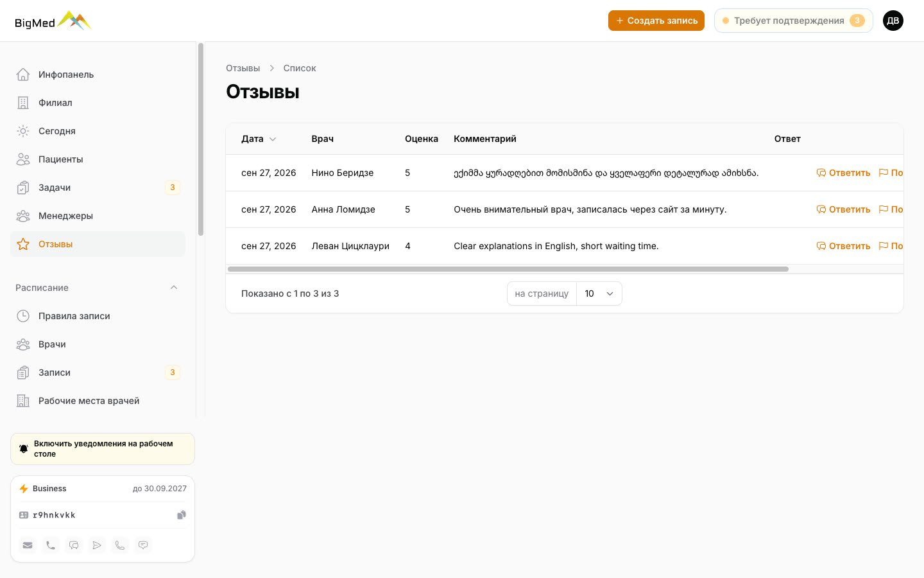Click the sidebar vertical scrollbar

pos(201,139)
